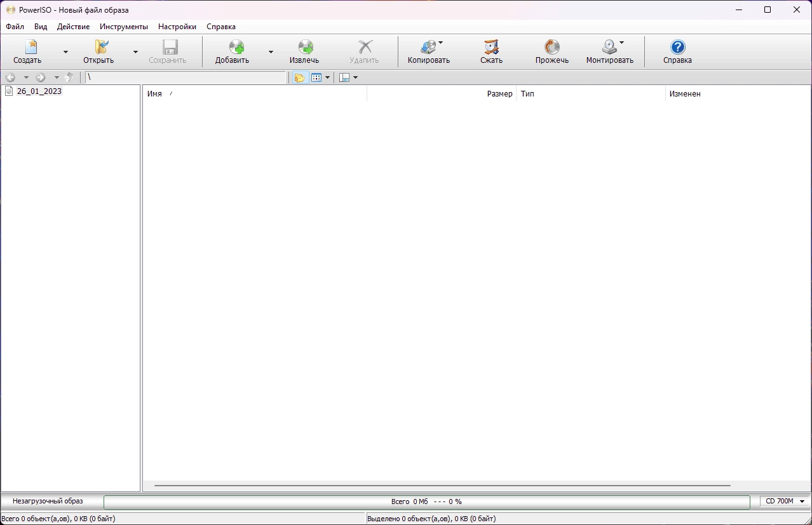Click the Копировать disc copy icon
Viewport: 812px width, 525px height.
428,47
